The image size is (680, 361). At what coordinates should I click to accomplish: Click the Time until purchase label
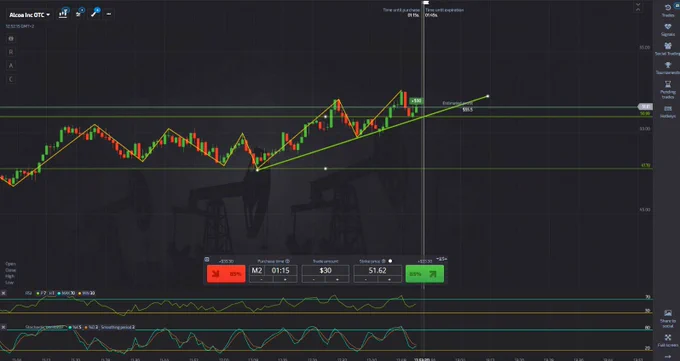pyautogui.click(x=401, y=10)
